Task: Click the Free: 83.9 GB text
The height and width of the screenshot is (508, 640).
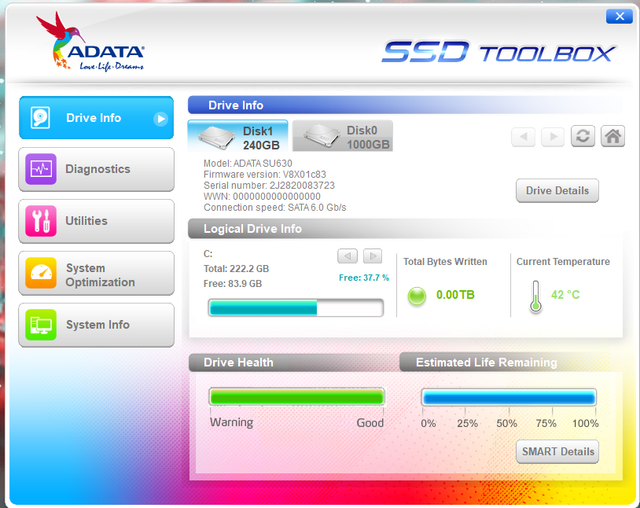Action: (233, 284)
